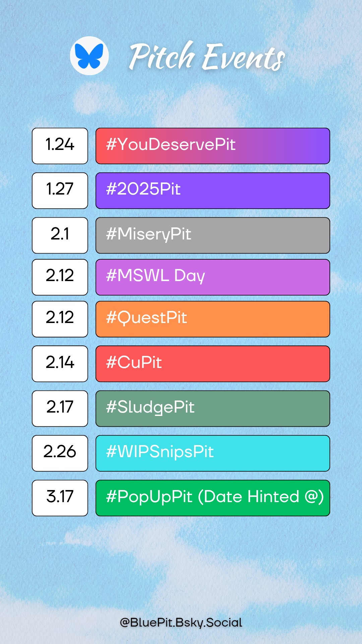Select the 3.17 date box
Screen dimensions: 362x644
click(60, 498)
